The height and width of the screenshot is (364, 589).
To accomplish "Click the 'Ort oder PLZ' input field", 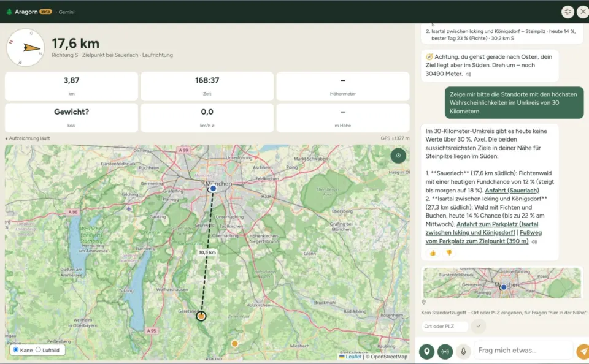I will click(445, 326).
